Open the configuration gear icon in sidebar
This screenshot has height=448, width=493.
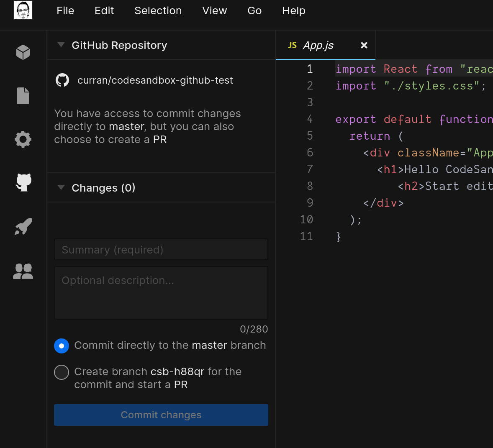click(x=23, y=139)
